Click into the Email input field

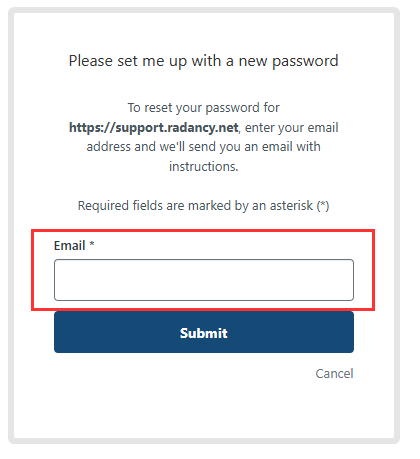[204, 280]
